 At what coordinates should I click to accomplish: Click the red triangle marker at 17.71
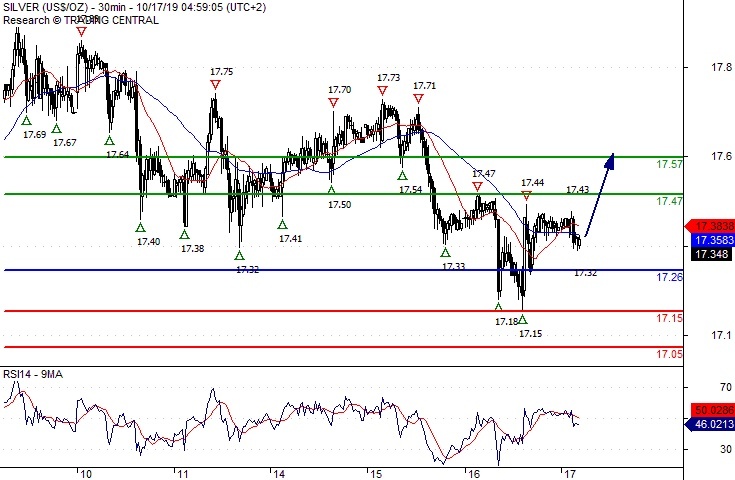click(419, 98)
